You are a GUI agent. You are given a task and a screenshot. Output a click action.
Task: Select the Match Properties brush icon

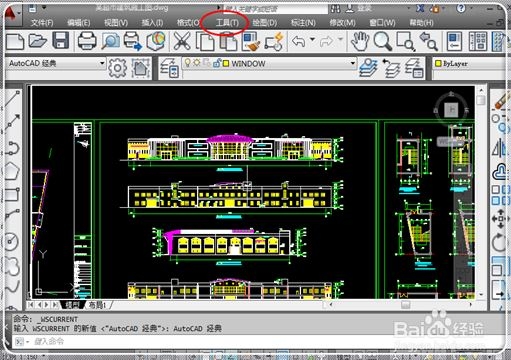[251, 41]
